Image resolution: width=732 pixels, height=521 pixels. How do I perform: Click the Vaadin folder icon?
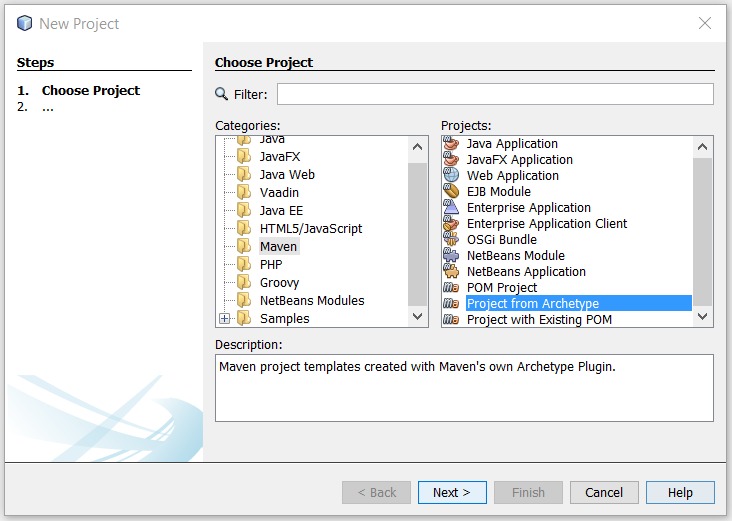pos(244,192)
